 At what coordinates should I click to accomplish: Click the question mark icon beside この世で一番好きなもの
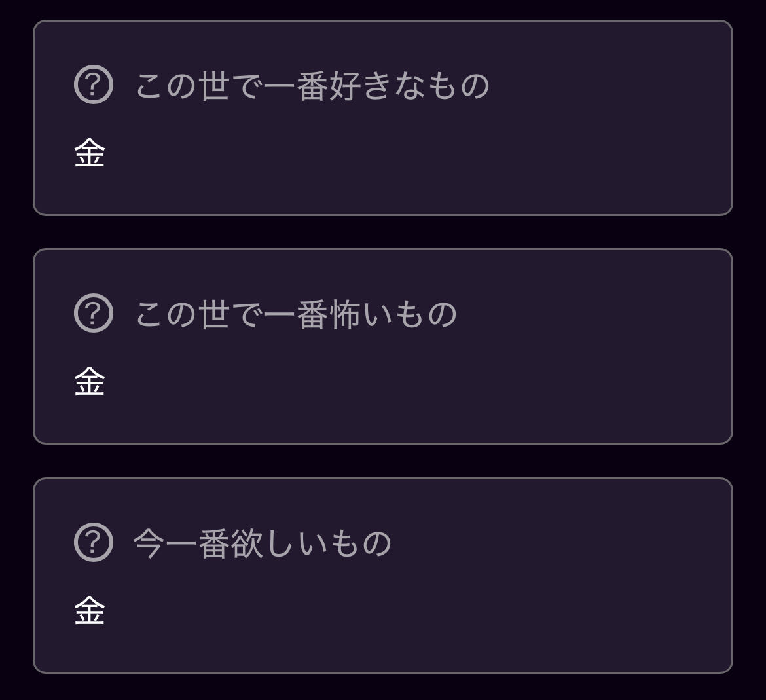click(x=94, y=85)
